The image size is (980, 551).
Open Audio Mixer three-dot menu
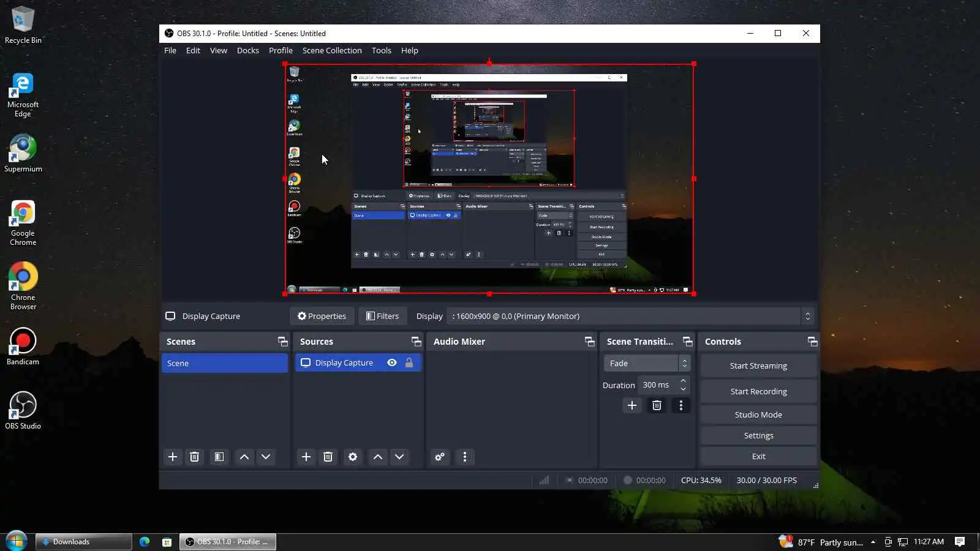[465, 457]
